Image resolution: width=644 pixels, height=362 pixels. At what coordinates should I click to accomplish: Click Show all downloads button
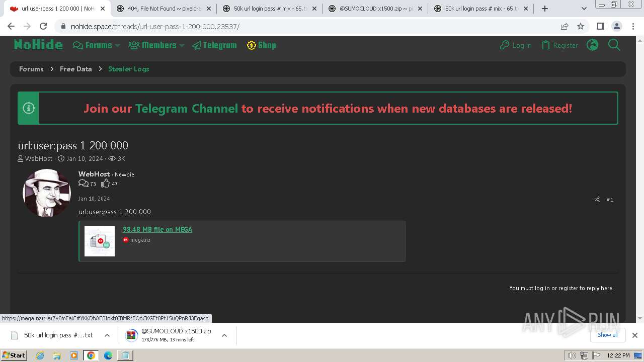click(x=607, y=335)
